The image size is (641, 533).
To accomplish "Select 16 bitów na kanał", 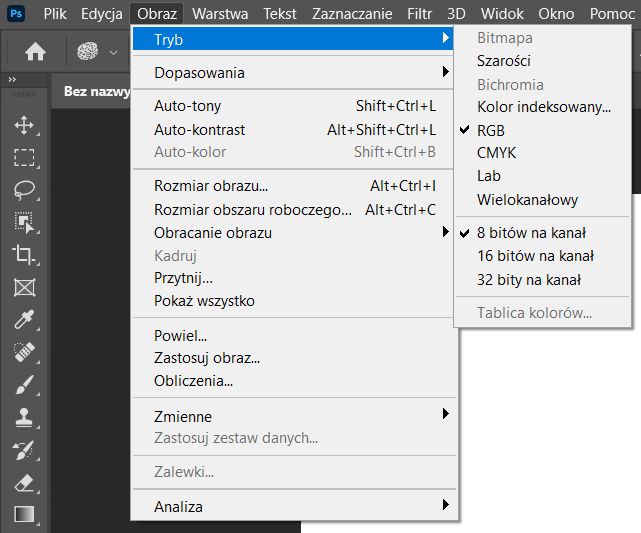I will click(543, 256).
